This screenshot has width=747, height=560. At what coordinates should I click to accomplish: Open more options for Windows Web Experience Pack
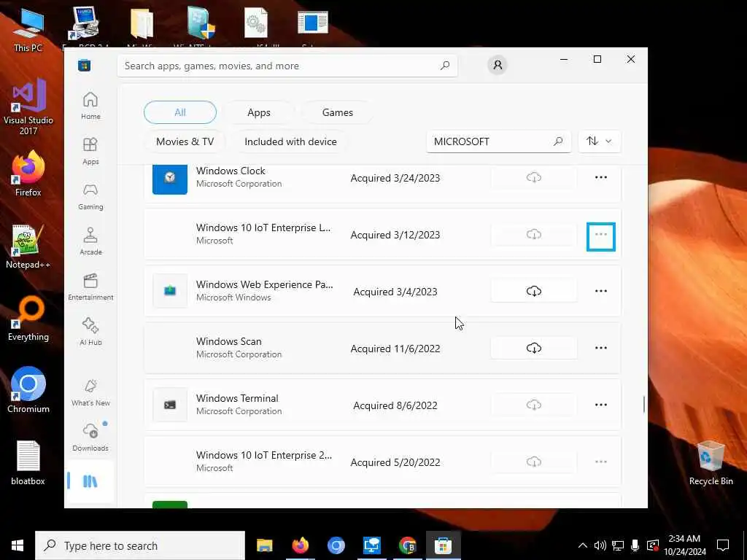(601, 291)
